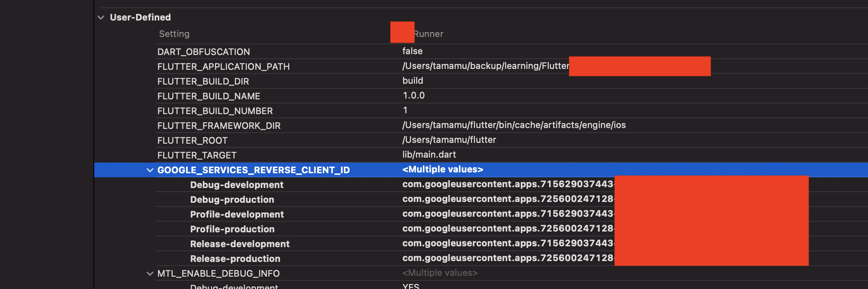Select the GOOGLE_SERVICES_REVERSE_CLIENT_ID setting name
The height and width of the screenshot is (289, 868).
[253, 170]
